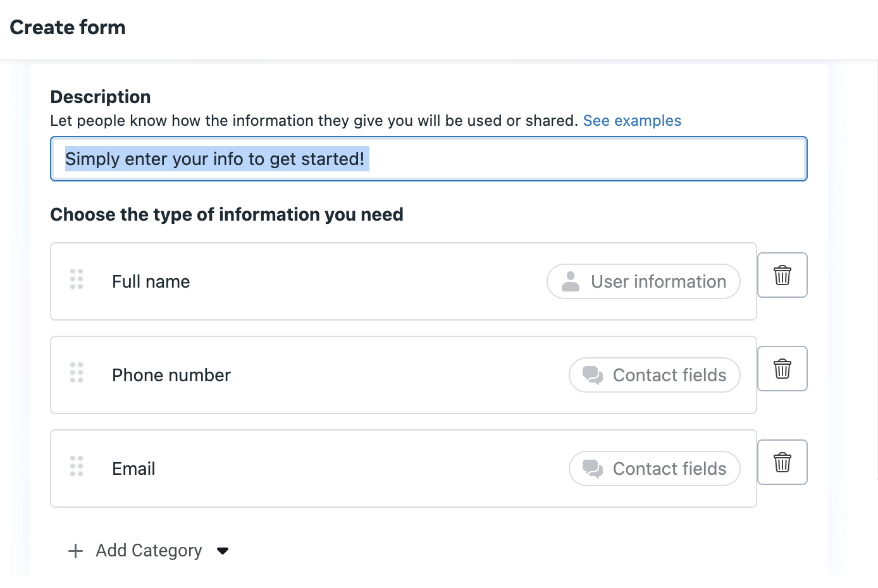The width and height of the screenshot is (878, 588).
Task: Click 'Choose the type of information you need'
Action: [x=227, y=214]
